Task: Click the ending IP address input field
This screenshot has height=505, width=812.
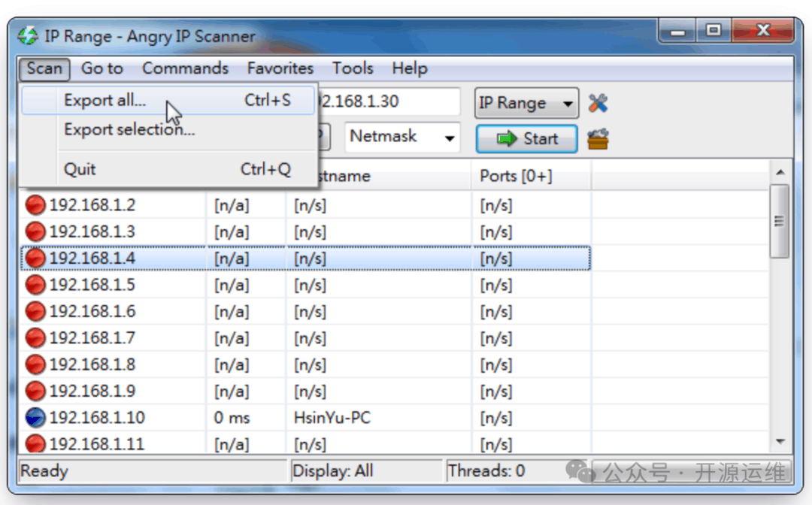Action: point(388,102)
